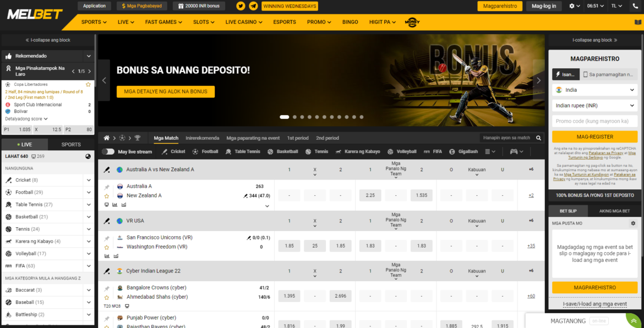Click the phone callback icon
Image resolution: width=644 pixels, height=328 pixels.
pos(636,6)
